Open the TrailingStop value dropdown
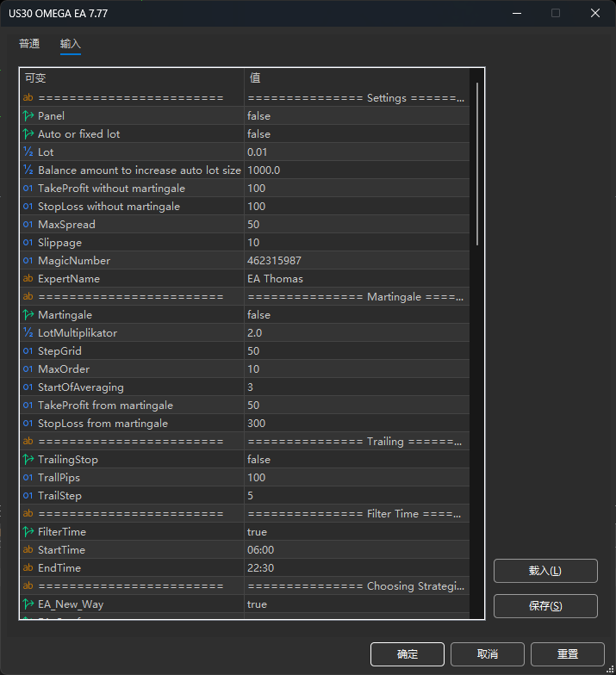The height and width of the screenshot is (675, 616). click(356, 460)
